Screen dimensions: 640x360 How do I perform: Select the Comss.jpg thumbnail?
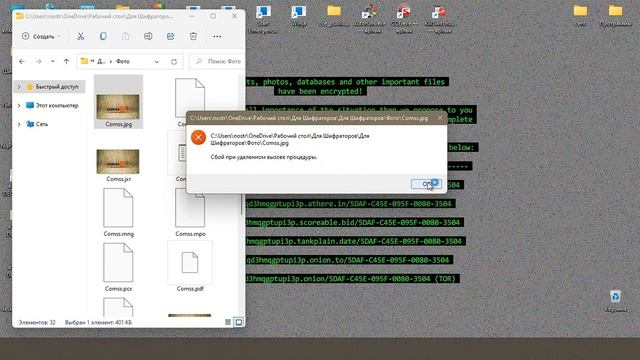(x=118, y=106)
